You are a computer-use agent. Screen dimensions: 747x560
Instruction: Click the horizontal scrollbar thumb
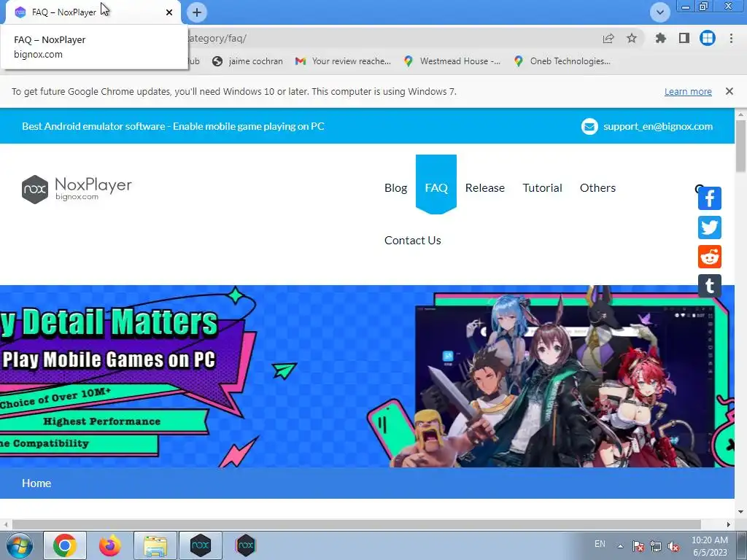[356, 524]
